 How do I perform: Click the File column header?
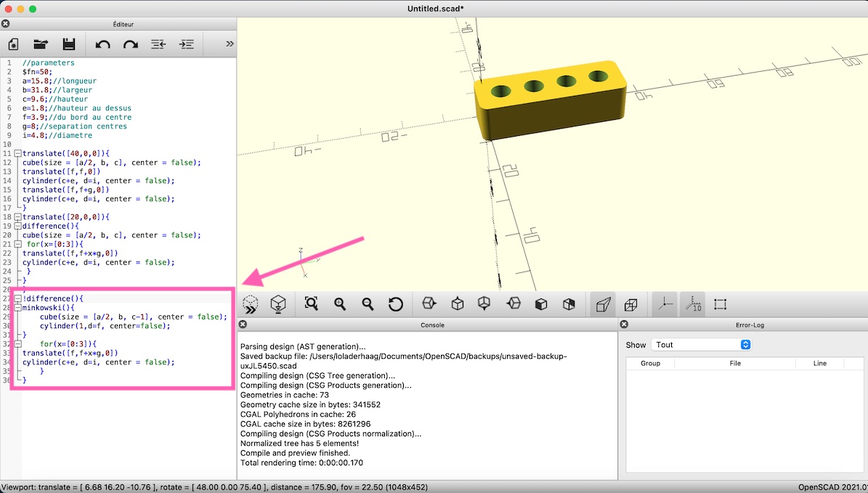[735, 364]
